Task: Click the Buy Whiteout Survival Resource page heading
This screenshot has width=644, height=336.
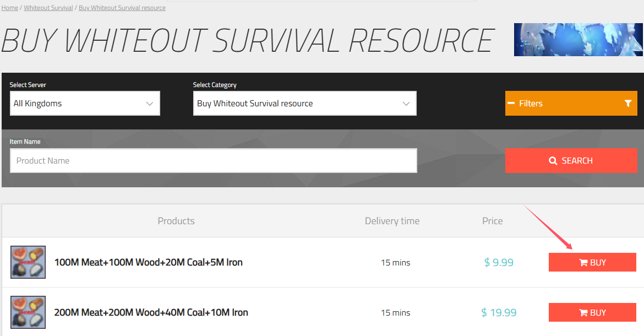Action: (x=247, y=41)
